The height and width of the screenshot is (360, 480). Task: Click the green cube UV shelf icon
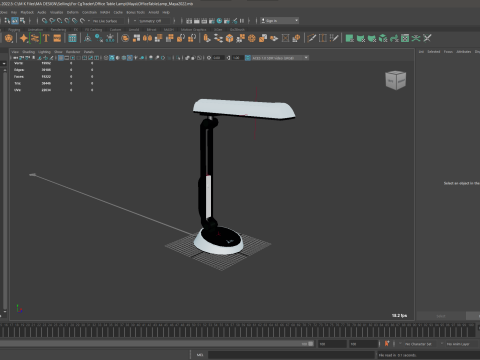[383, 38]
